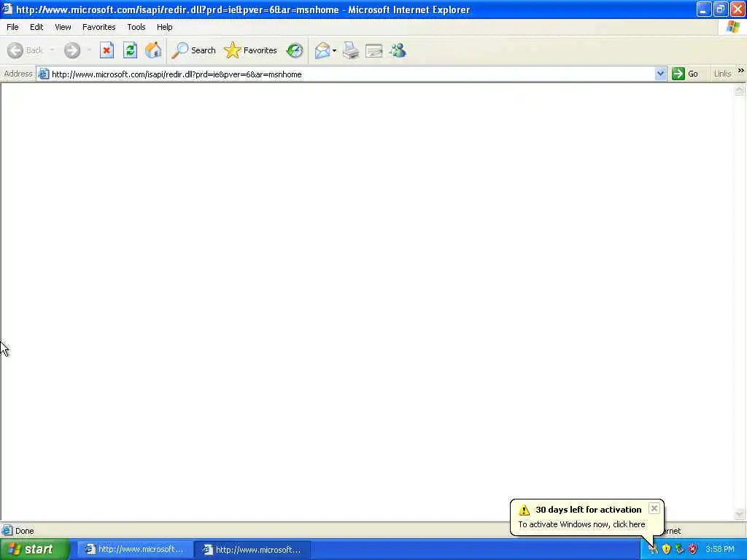This screenshot has height=560, width=747.
Task: Click the yellow security shield tray icon
Action: click(x=666, y=549)
